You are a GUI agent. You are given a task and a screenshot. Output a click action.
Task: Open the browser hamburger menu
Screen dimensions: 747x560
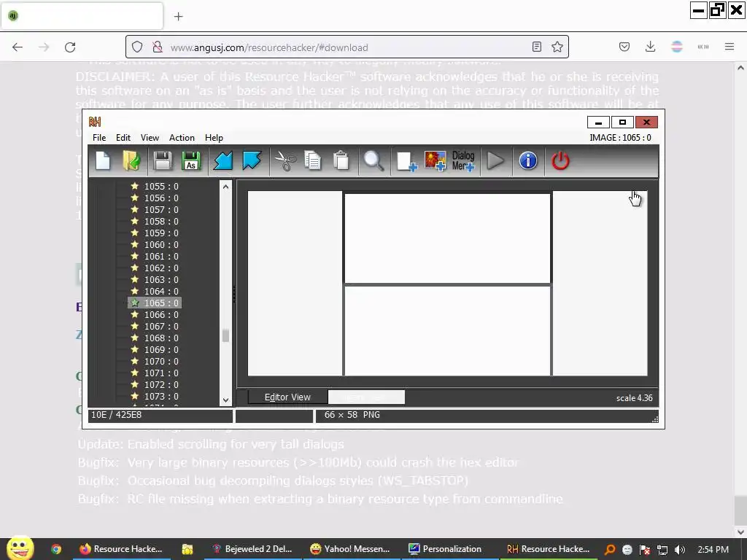[x=729, y=47]
